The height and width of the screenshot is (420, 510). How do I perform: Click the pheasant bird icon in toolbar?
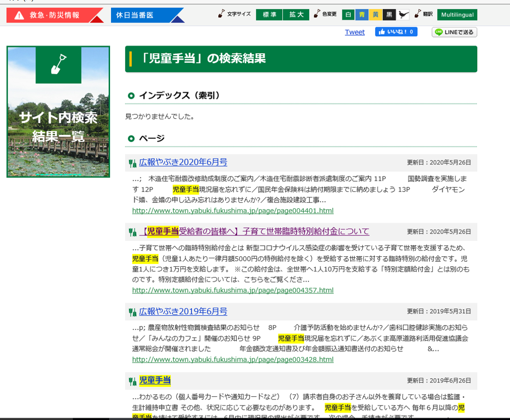pos(403,15)
